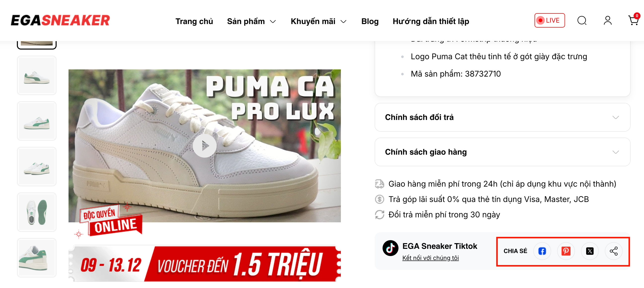This screenshot has width=644, height=288.
Task: Click the TikTok logo icon
Action: coord(390,248)
